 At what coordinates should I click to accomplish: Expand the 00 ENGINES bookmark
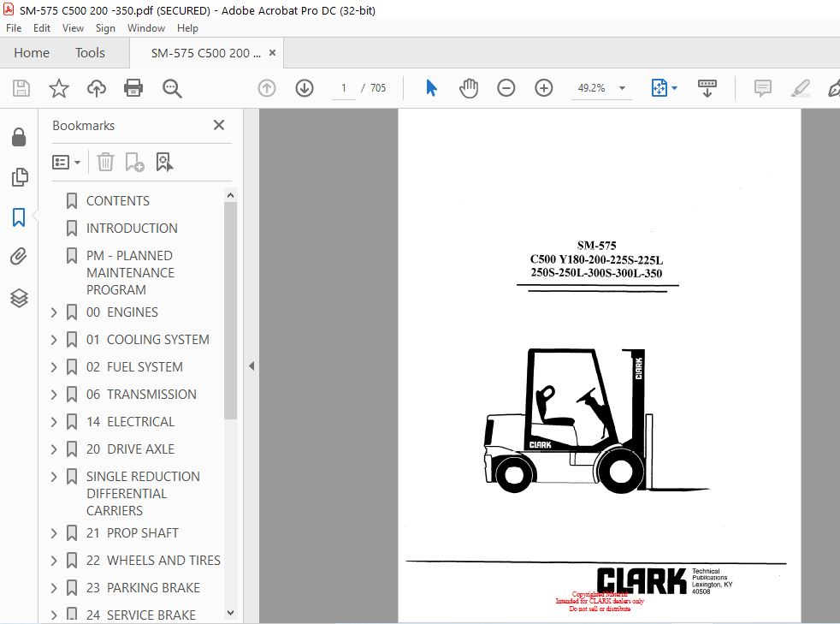[x=54, y=312]
